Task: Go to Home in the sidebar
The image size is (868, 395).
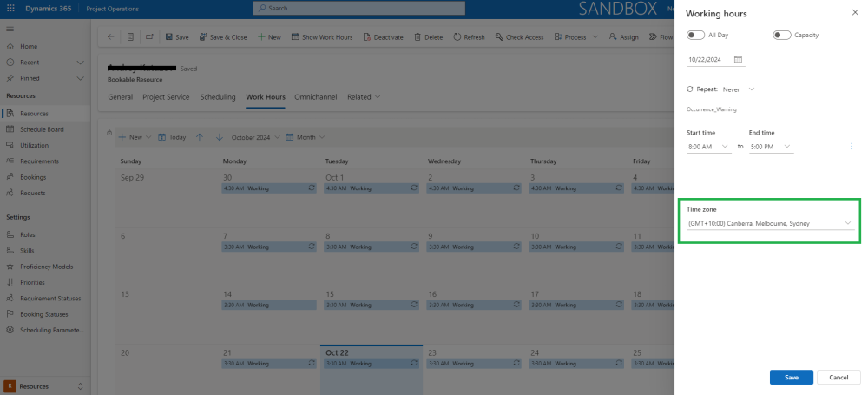Action: point(29,47)
